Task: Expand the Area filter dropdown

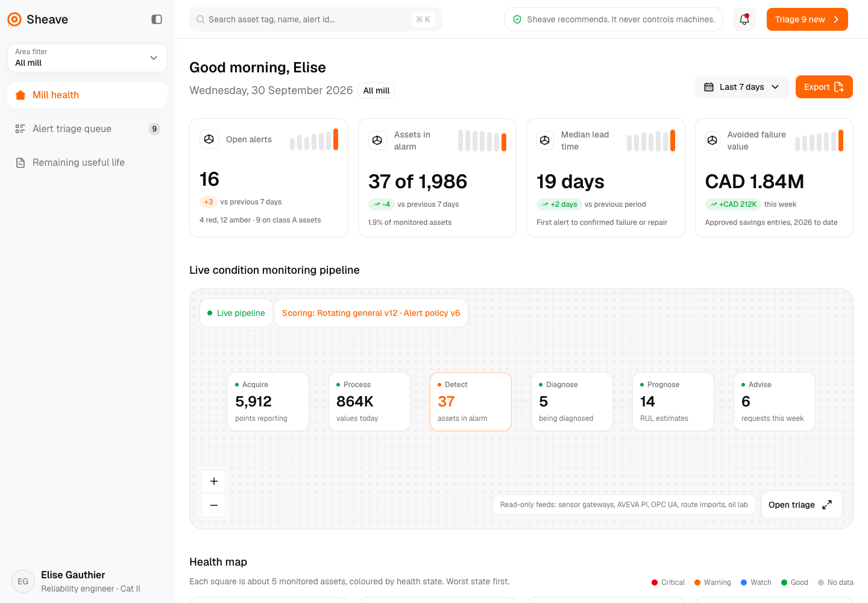Action: 87,58
